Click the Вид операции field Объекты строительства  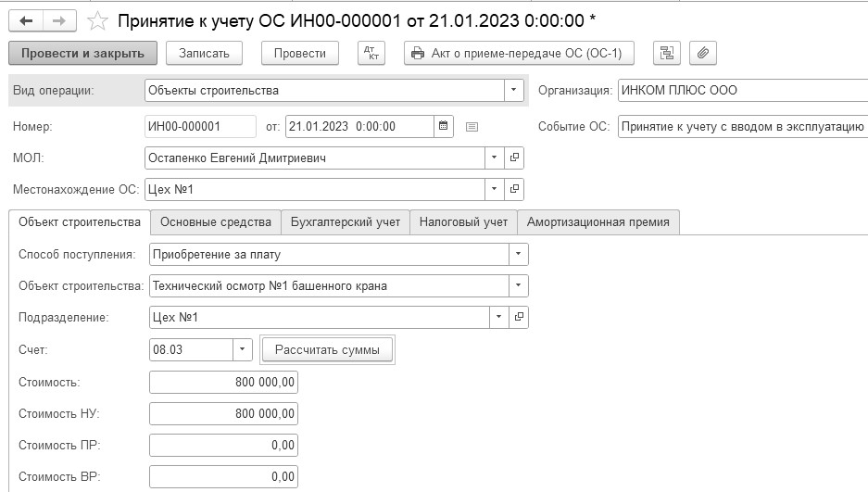tap(324, 90)
